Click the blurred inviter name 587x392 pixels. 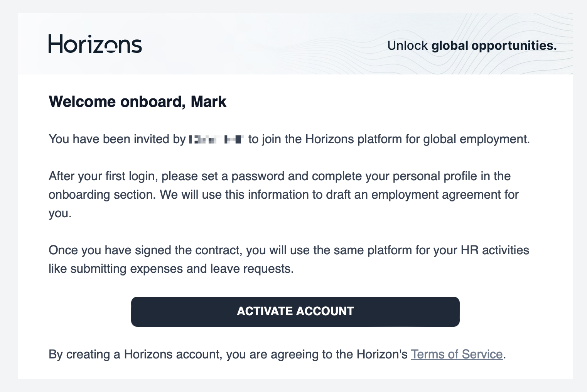tap(216, 139)
